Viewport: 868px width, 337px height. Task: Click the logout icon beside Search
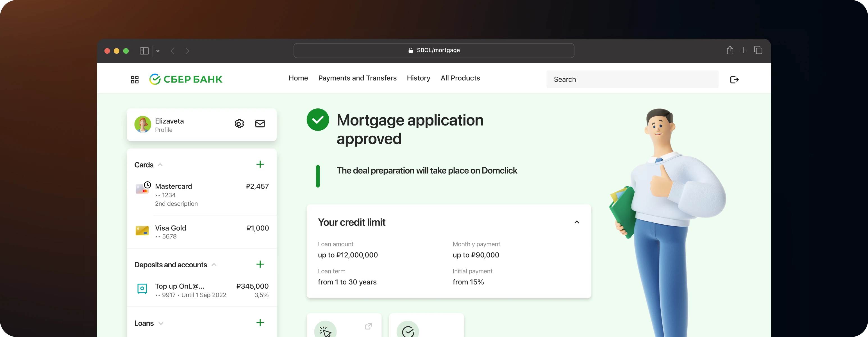(x=734, y=79)
